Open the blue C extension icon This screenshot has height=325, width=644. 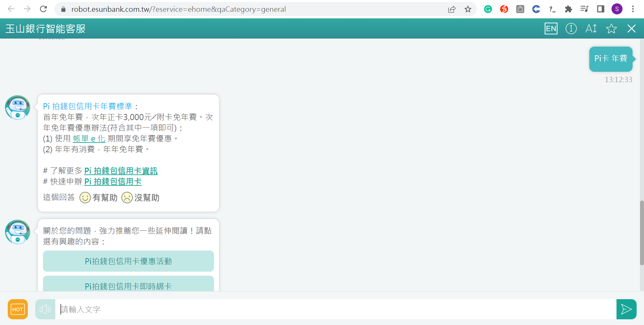pyautogui.click(x=536, y=9)
